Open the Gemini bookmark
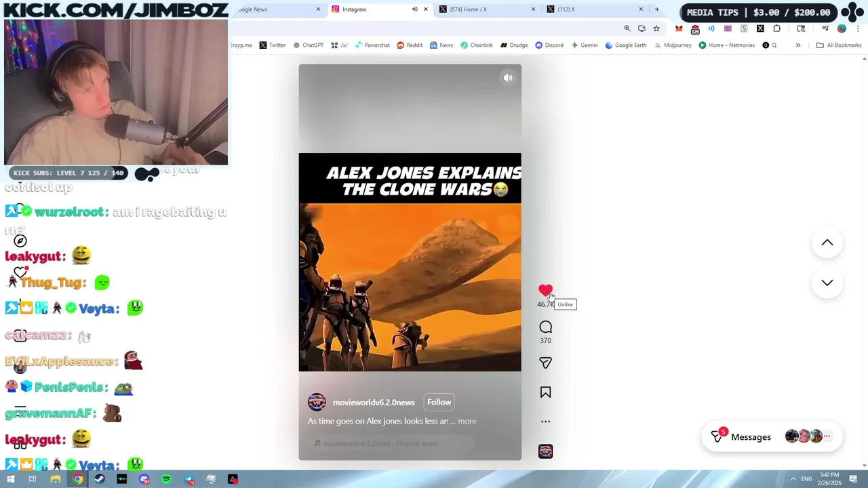868x488 pixels. pyautogui.click(x=585, y=45)
